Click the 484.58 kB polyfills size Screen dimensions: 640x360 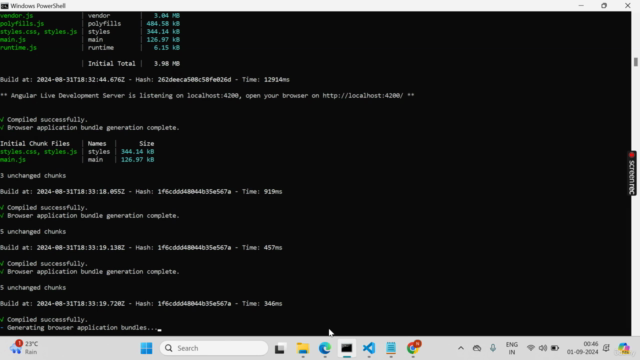(x=163, y=24)
